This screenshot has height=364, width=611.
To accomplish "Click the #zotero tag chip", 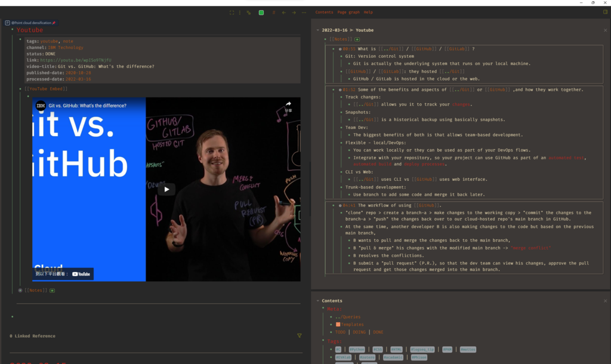I will [x=367, y=357].
